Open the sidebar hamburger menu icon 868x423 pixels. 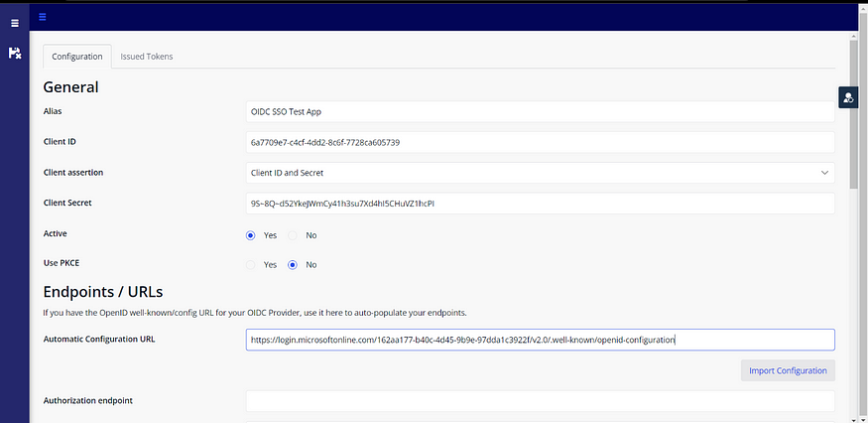(x=15, y=23)
